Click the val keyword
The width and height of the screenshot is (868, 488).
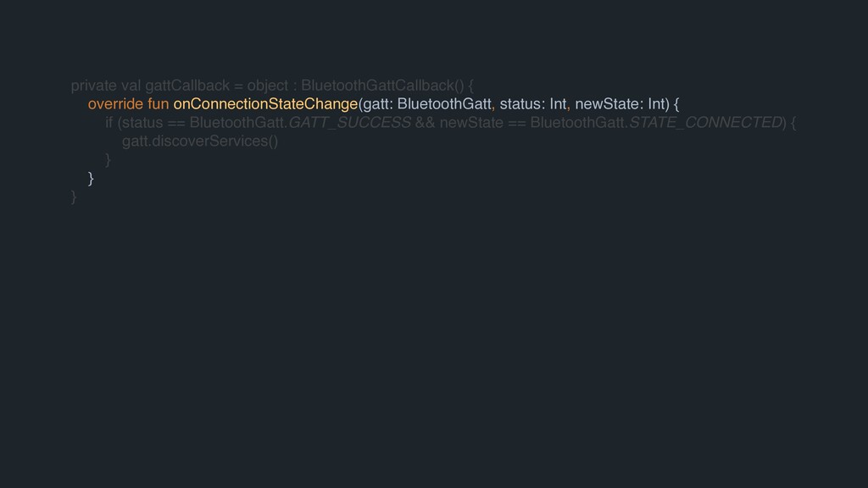(x=132, y=86)
